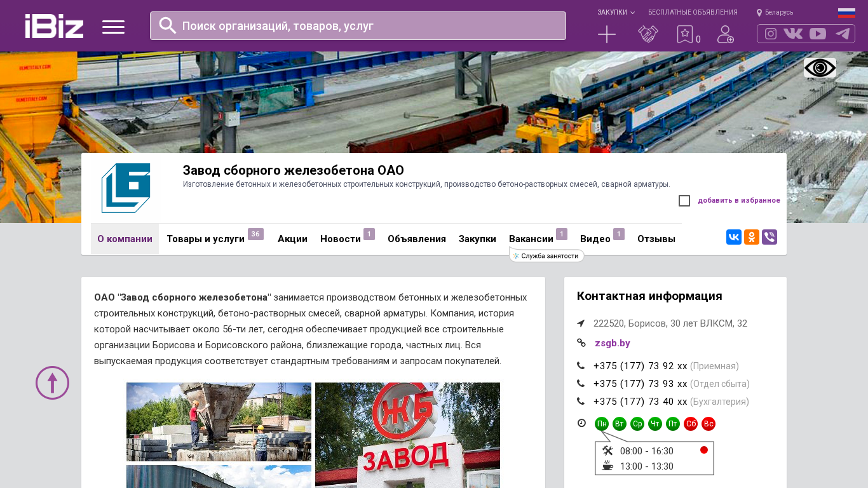
Task: Open the user registration profile icon
Action: point(726,34)
